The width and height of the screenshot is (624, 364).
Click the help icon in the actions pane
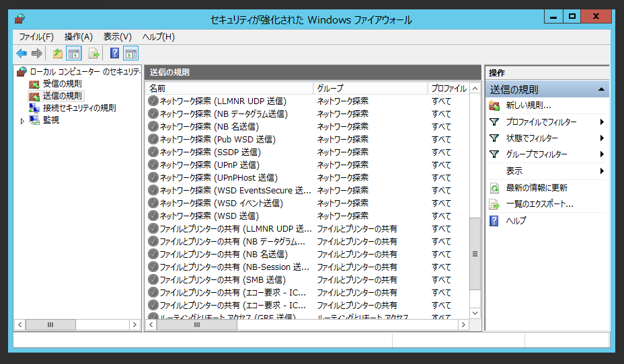click(494, 220)
